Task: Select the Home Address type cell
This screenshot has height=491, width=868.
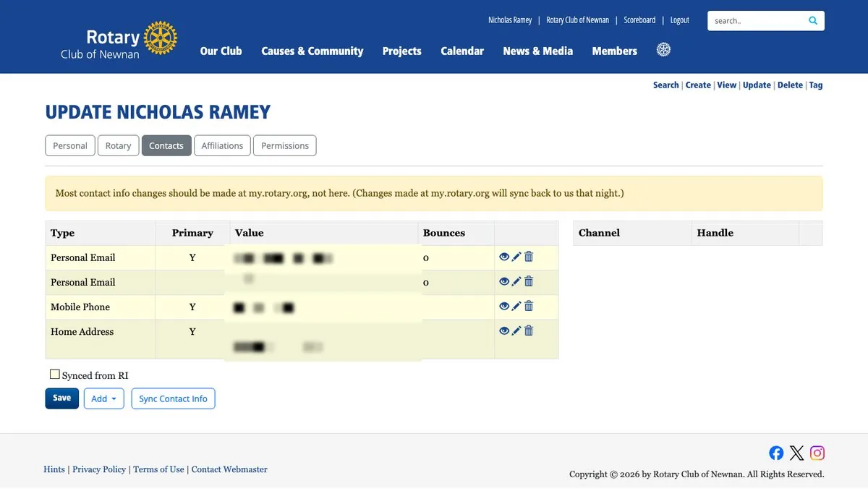Action: tap(101, 339)
